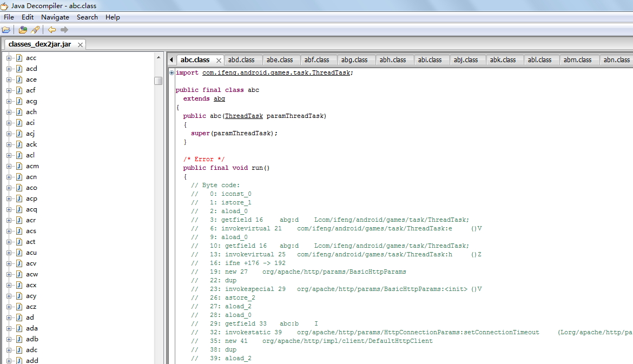Open the Navigate menu

pyautogui.click(x=55, y=17)
